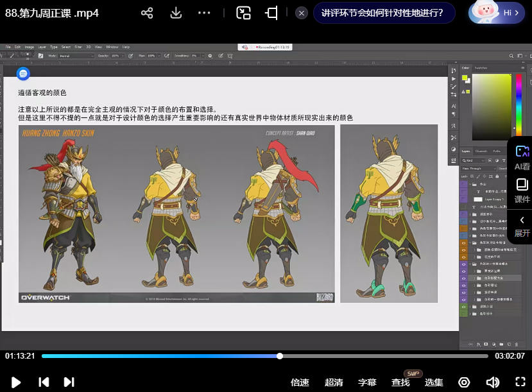The width and height of the screenshot is (532, 392).
Task: Click the video progress bar handle
Action: [x=280, y=356]
